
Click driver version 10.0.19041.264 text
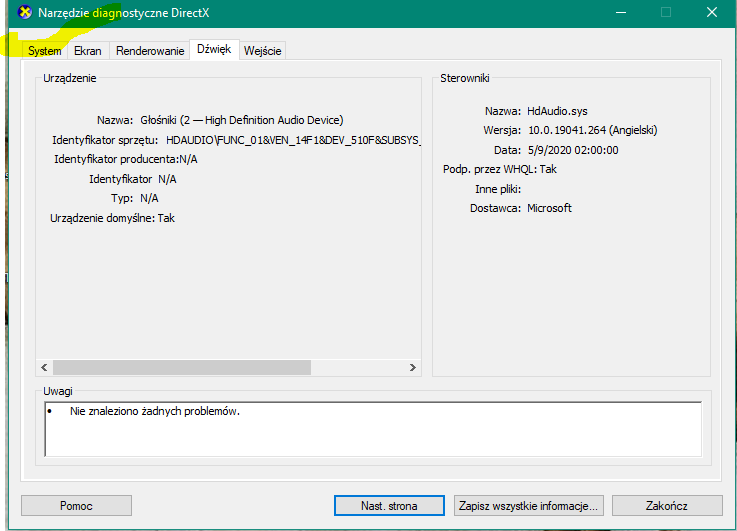pyautogui.click(x=593, y=130)
